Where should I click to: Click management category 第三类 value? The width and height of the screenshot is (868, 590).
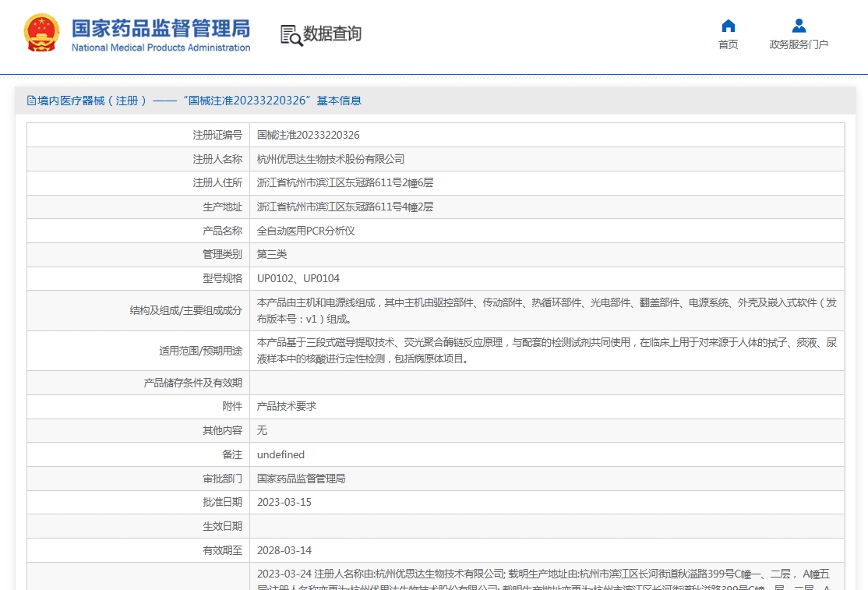272,255
